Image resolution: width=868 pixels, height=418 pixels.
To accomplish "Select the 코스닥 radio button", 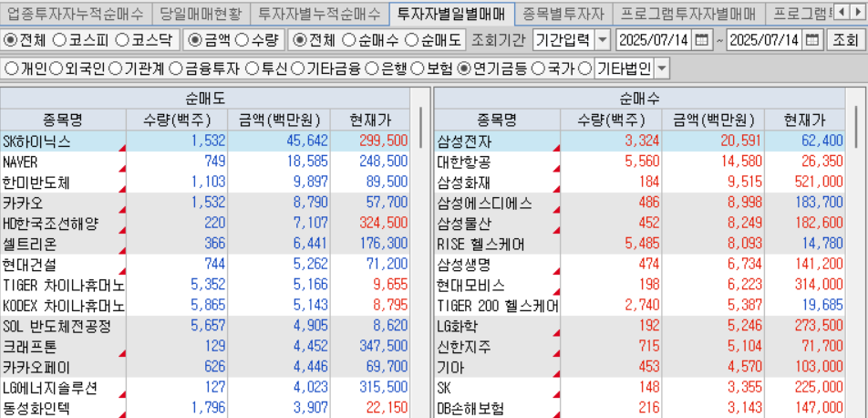I will click(x=122, y=40).
